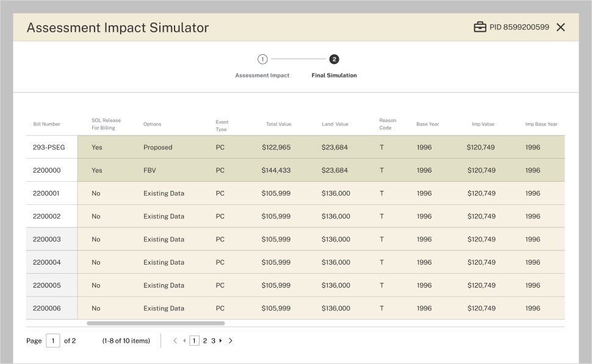The image size is (592, 364).
Task: Click the Imp Base Year column header
Action: pyautogui.click(x=541, y=124)
